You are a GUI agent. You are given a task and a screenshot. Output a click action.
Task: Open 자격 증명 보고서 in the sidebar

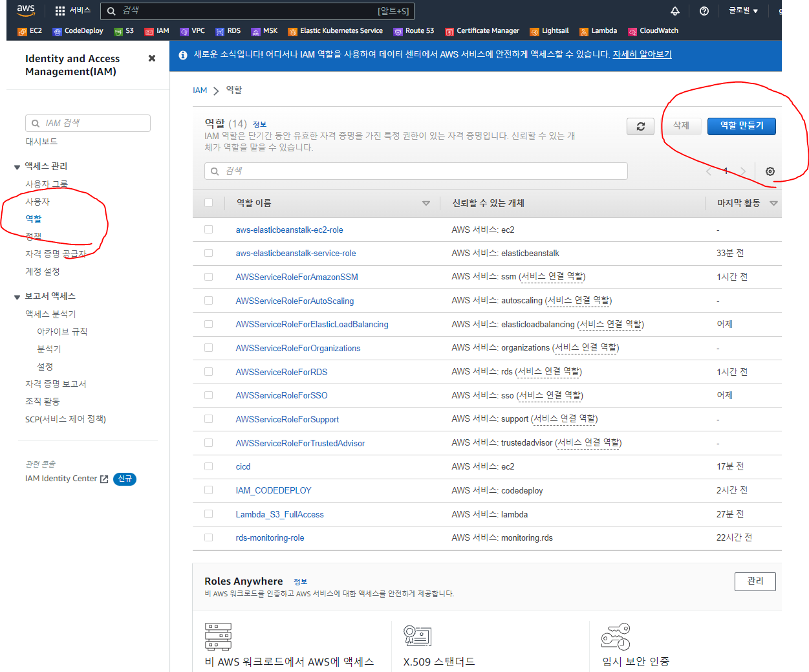click(x=56, y=384)
